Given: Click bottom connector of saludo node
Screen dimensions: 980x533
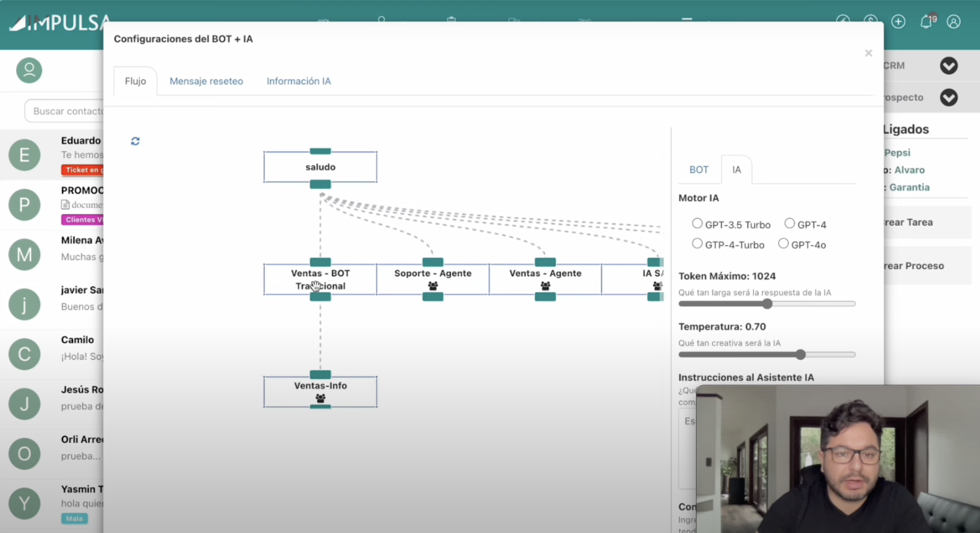Looking at the screenshot, I should 320,184.
